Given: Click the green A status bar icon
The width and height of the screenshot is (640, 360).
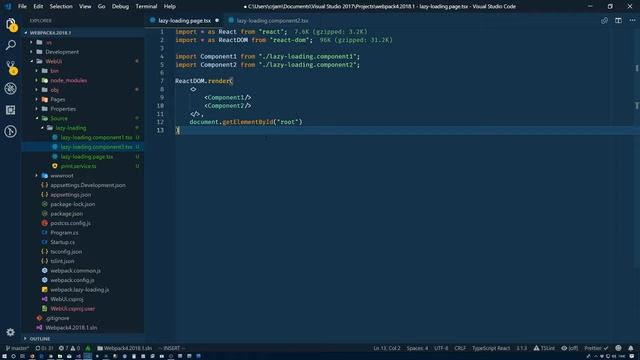Looking at the screenshot, I should pyautogui.click(x=88, y=348).
